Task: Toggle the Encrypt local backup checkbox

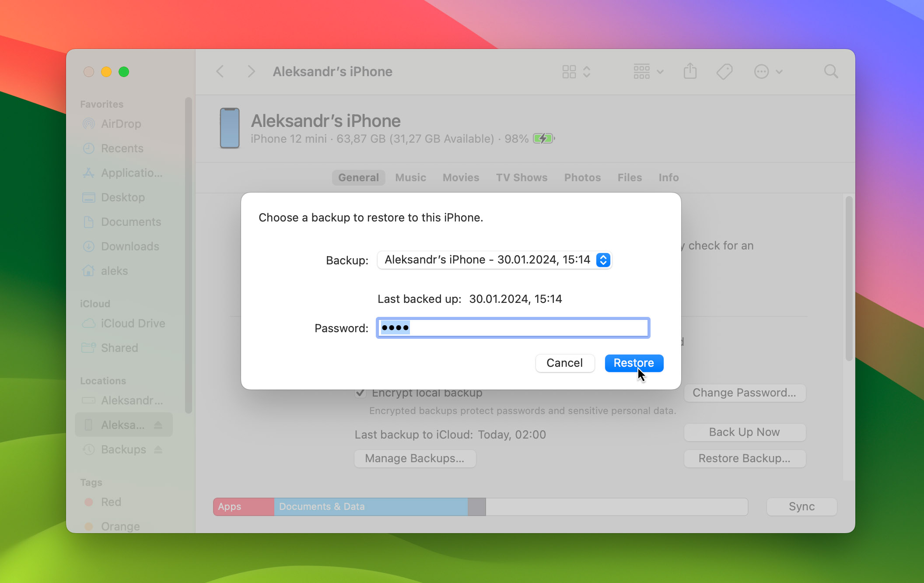Action: point(360,393)
